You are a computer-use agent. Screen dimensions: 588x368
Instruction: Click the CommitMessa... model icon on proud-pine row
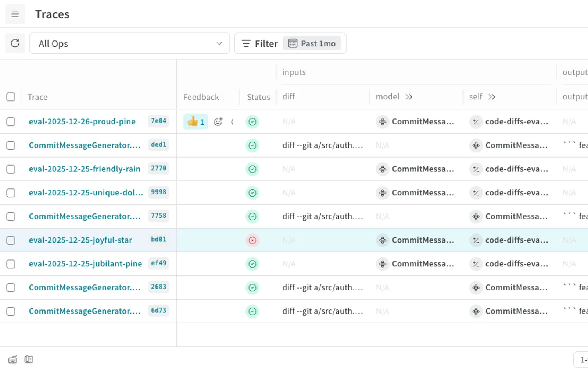(383, 122)
